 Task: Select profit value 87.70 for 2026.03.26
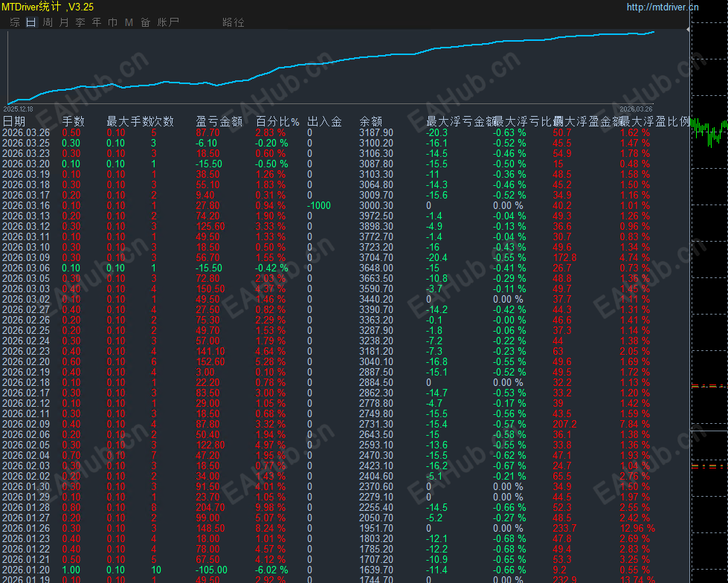[x=207, y=133]
